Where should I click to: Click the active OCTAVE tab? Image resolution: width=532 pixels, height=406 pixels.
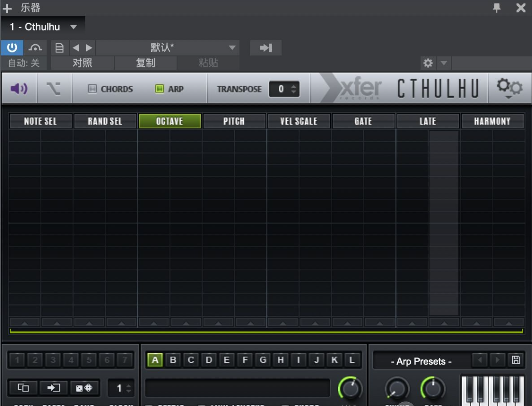170,121
